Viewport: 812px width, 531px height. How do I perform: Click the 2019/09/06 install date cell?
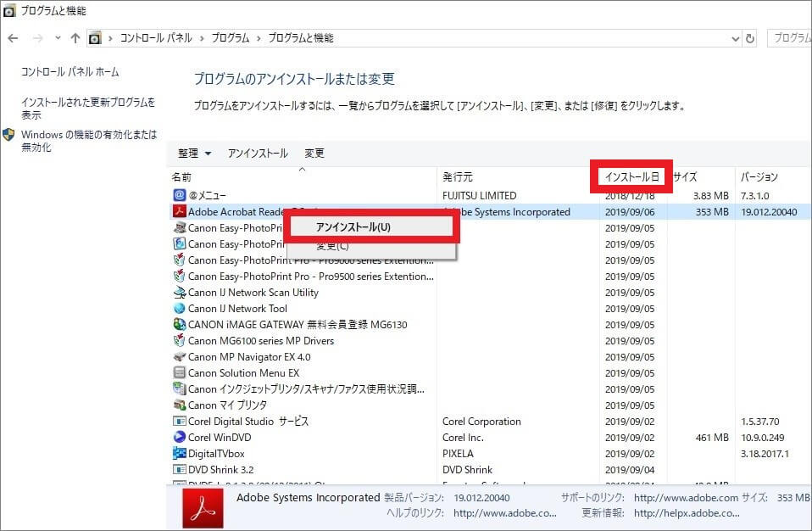click(630, 212)
